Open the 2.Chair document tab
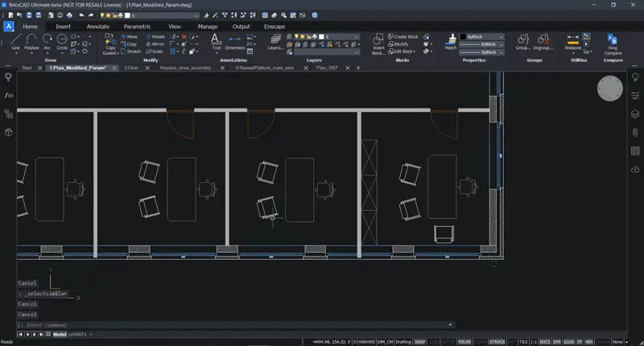This screenshot has height=346, width=644. (131, 68)
